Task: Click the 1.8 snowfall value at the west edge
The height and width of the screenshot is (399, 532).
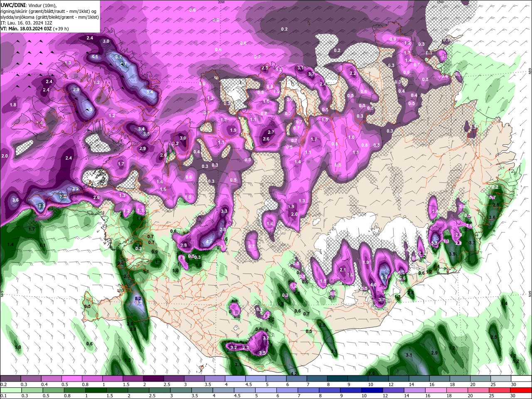Action: [13, 105]
